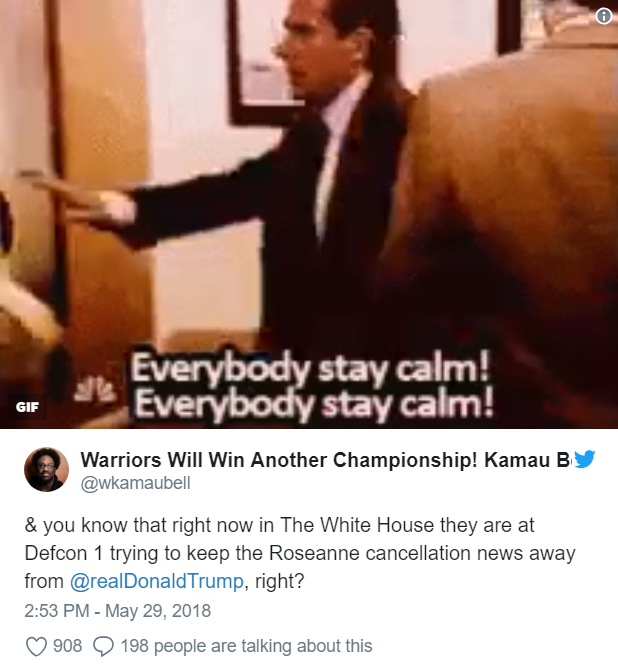Click the GIF badge on the media
The width and height of the screenshot is (618, 667).
(27, 407)
